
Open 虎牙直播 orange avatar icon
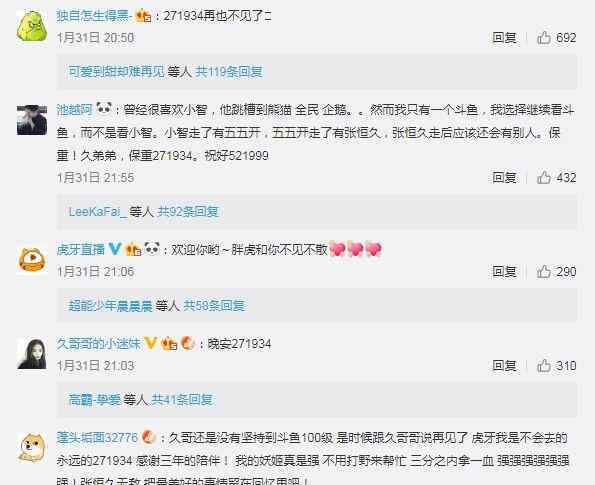32,260
